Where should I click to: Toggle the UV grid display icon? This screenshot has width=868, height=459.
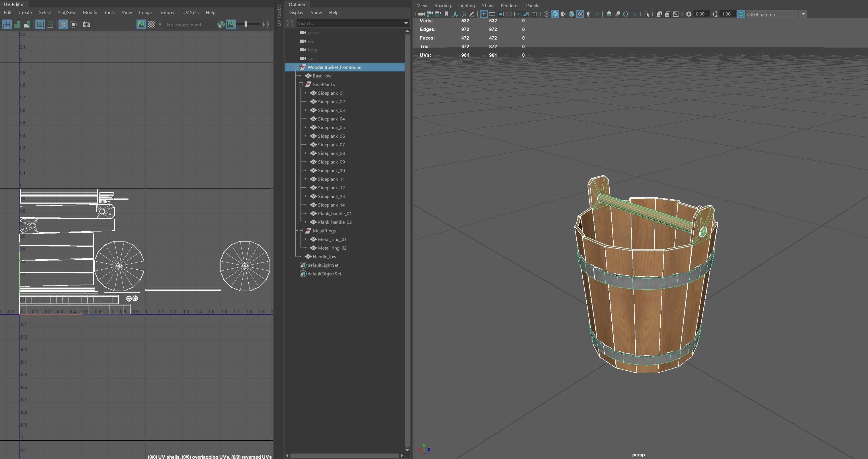(63, 24)
